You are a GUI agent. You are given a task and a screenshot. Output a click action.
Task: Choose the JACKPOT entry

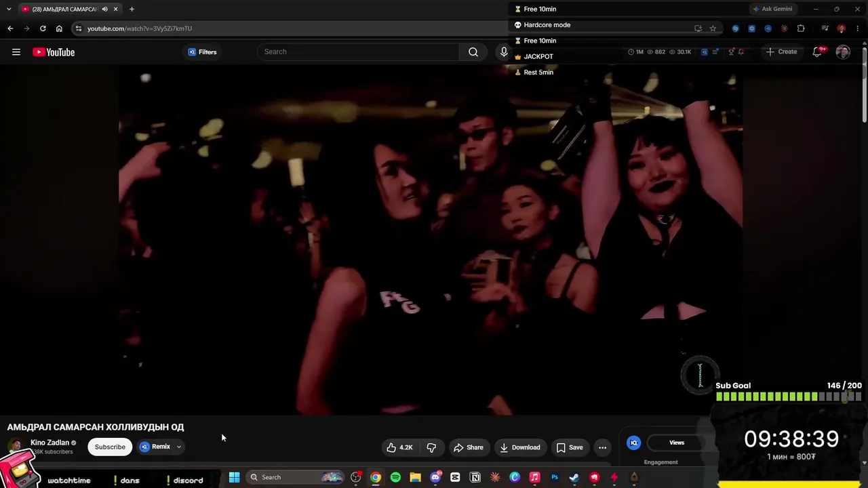534,56
